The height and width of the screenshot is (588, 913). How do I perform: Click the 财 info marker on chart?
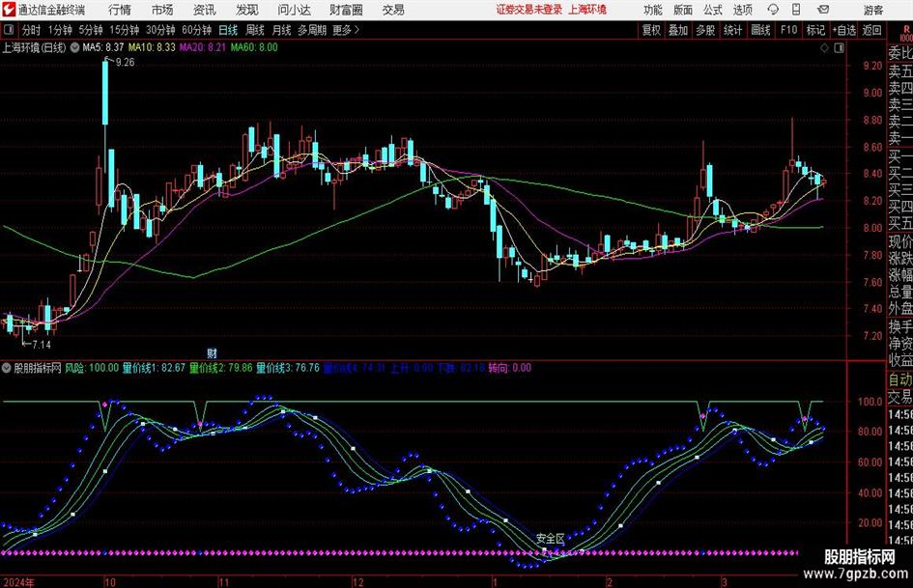[212, 352]
